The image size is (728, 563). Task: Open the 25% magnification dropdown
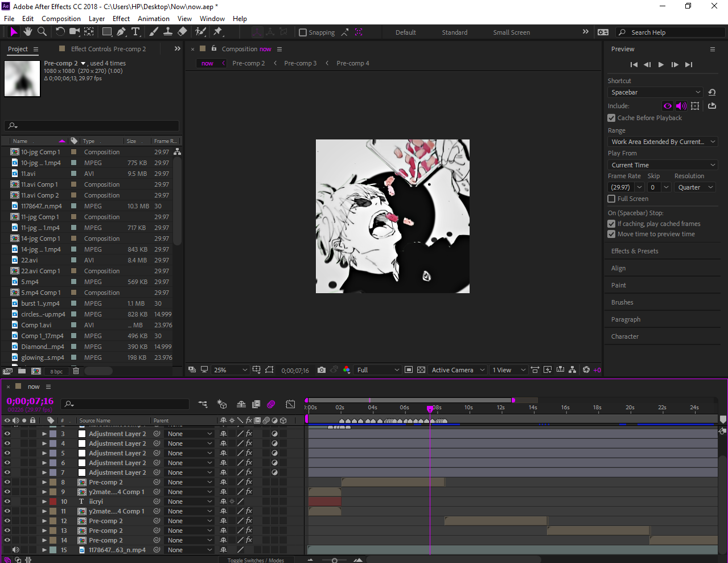tap(231, 370)
